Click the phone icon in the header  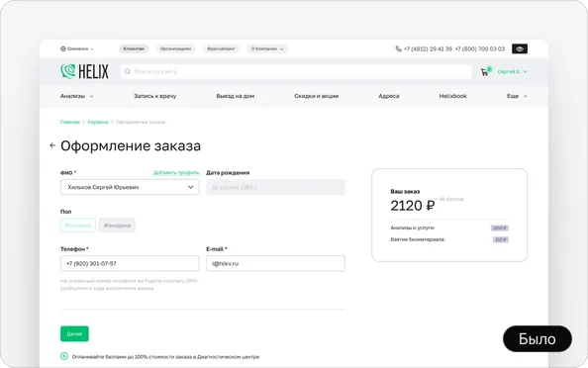tap(398, 48)
